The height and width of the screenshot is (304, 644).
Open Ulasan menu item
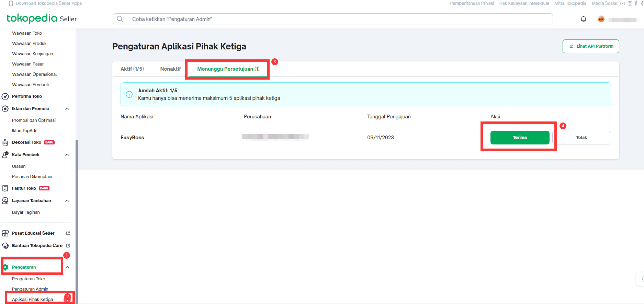(19, 166)
